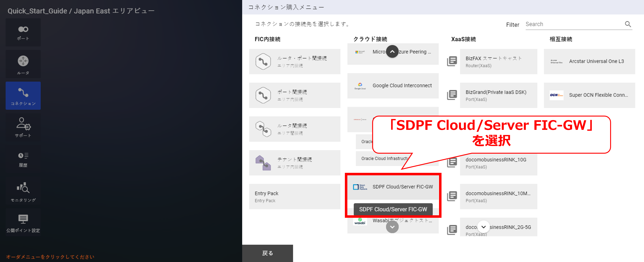Open モニタリング monitoring icon
The width and height of the screenshot is (644, 262).
coord(23,191)
